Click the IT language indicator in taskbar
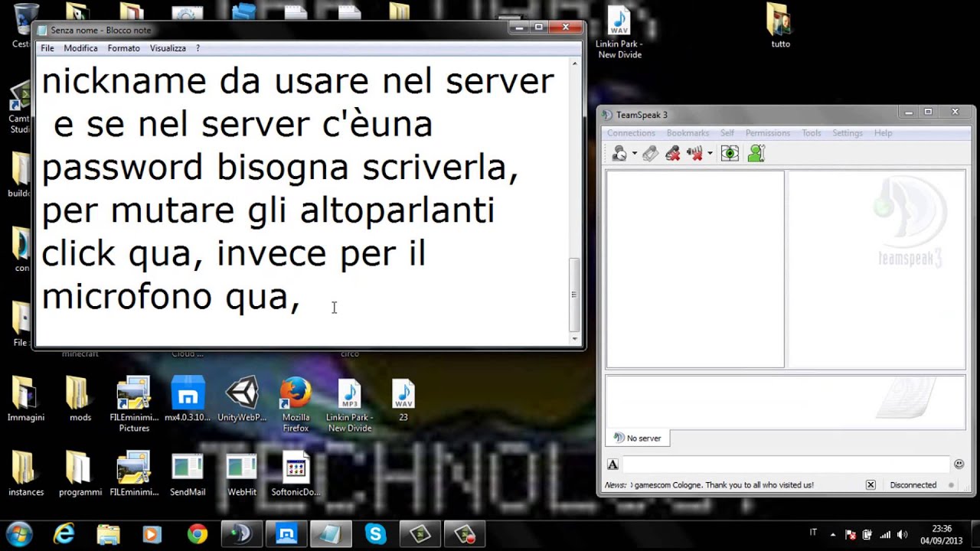 click(813, 533)
